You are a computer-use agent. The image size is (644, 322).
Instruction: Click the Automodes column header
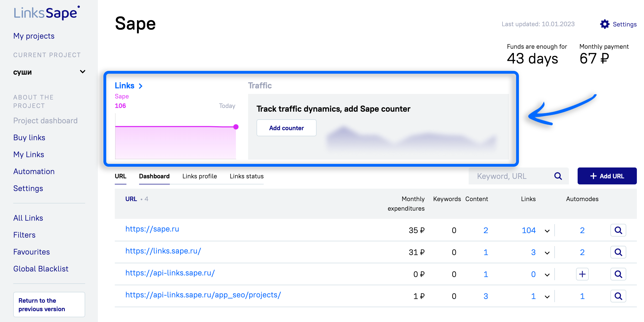click(x=582, y=199)
